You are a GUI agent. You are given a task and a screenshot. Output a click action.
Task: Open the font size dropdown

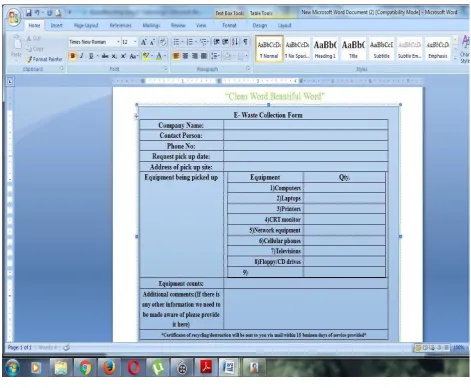(x=135, y=42)
